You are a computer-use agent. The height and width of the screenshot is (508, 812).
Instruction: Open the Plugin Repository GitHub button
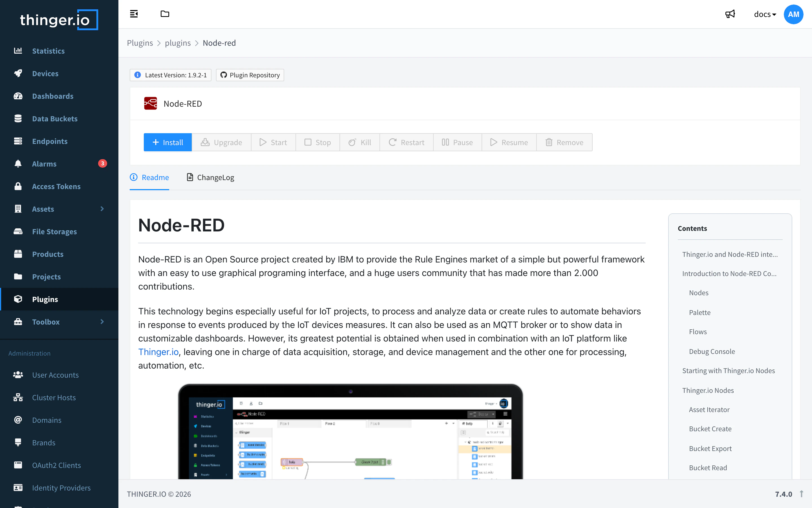[x=250, y=75]
